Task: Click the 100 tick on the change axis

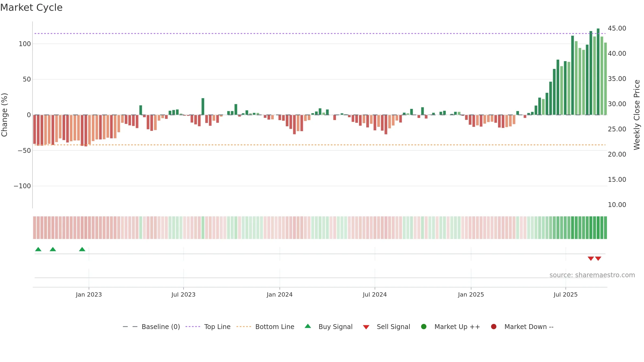Action: (x=25, y=44)
